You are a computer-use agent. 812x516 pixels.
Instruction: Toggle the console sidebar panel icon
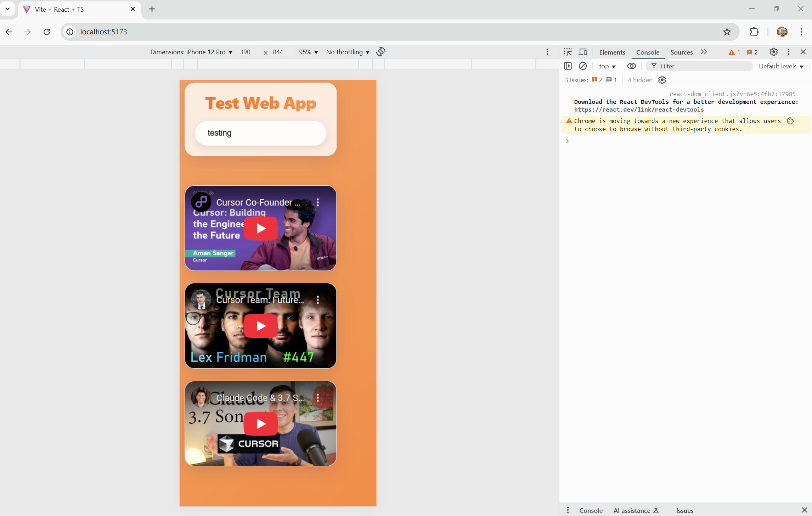(568, 66)
